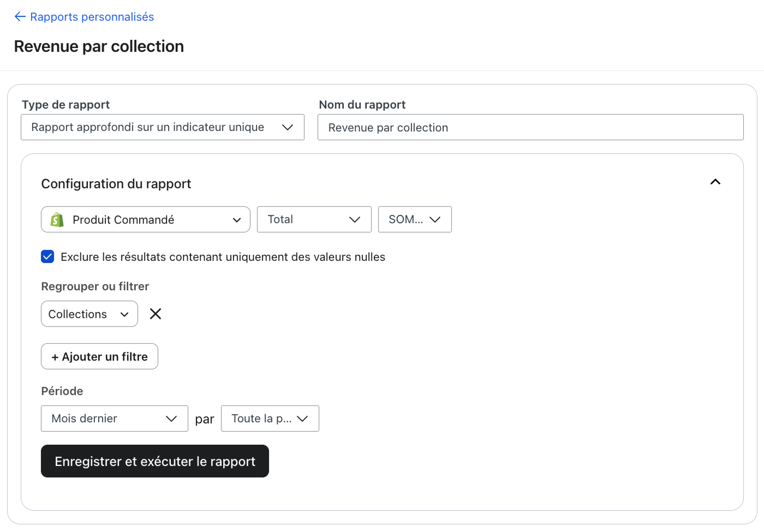
Task: Collapse the Configuration du rapport section
Action: click(715, 182)
